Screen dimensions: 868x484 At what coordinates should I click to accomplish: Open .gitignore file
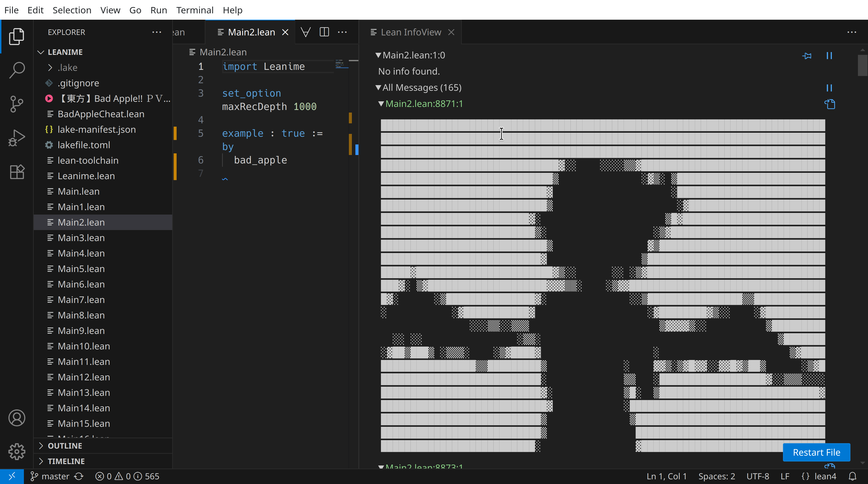[103, 83]
